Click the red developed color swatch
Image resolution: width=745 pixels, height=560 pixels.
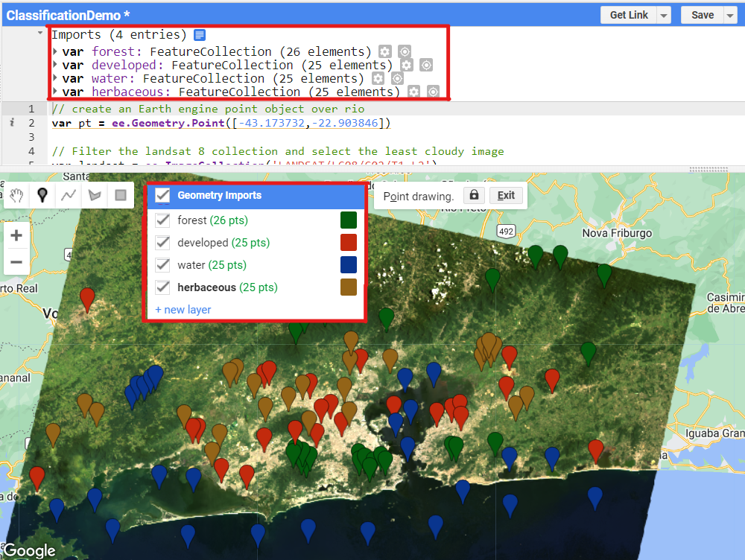[348, 242]
